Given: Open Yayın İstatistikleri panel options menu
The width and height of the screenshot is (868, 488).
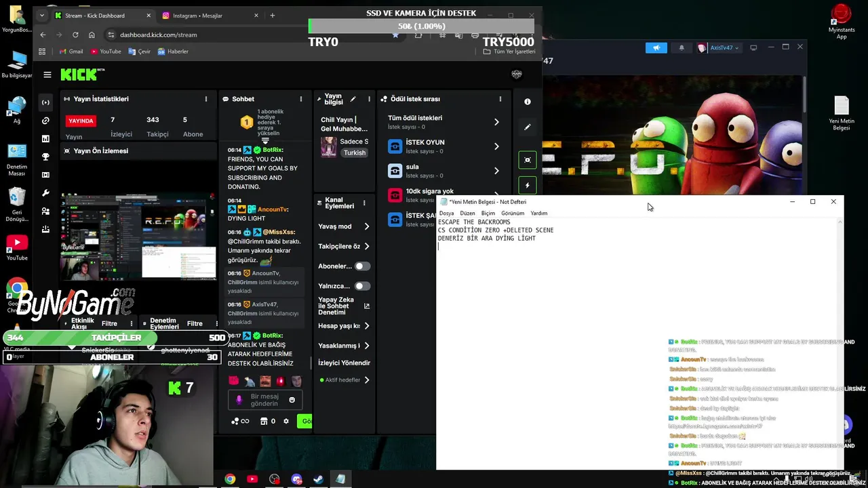Looking at the screenshot, I should coord(206,99).
